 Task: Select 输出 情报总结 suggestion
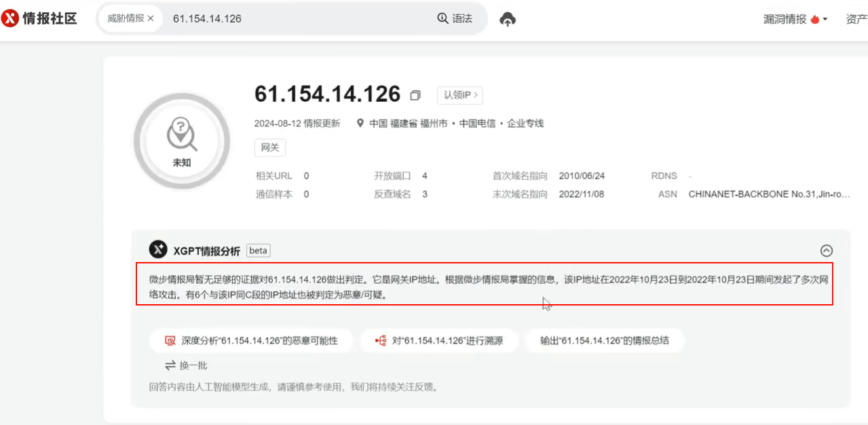pos(605,341)
